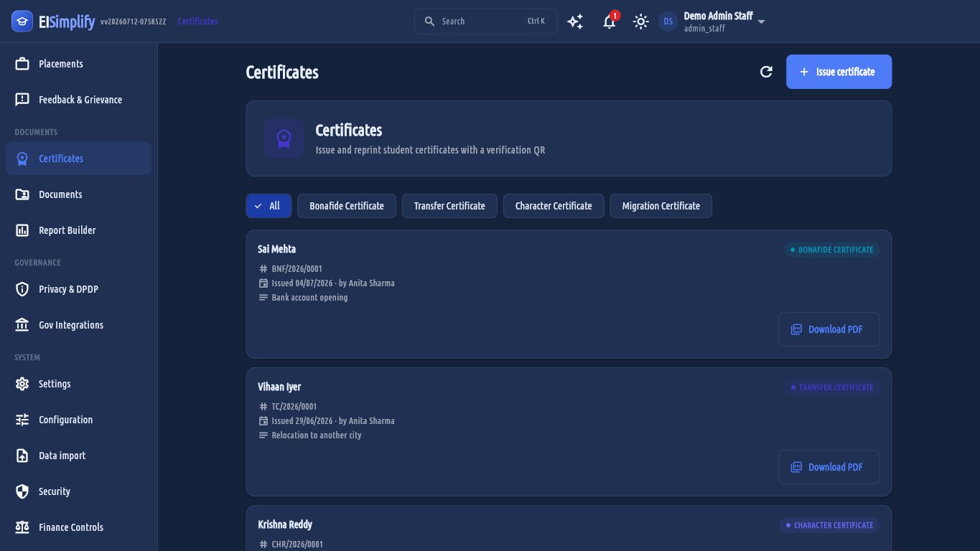Click the Certificates ribbon icon in sidebar

[x=22, y=159]
